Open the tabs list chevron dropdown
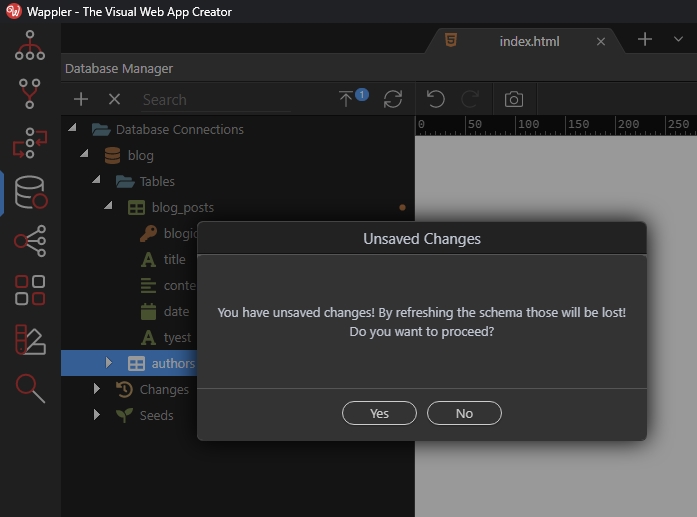The width and height of the screenshot is (697, 517). click(x=678, y=39)
